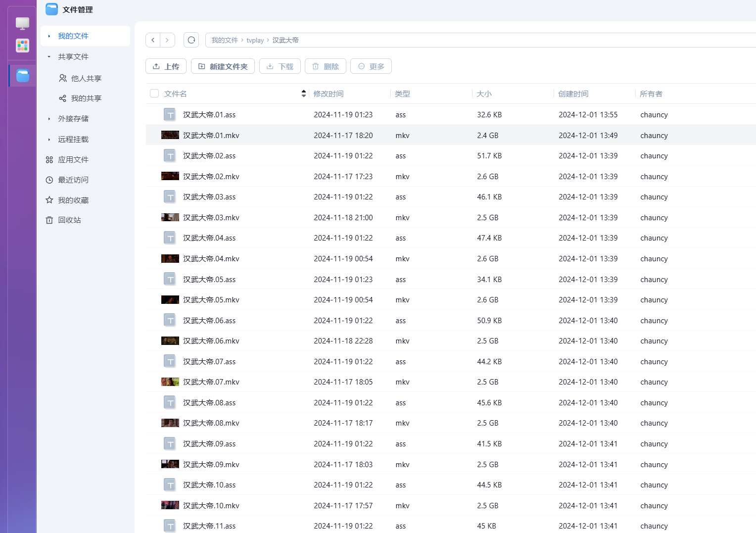This screenshot has width=756, height=533.
Task: Click the 他人共享 people icon
Action: click(63, 78)
